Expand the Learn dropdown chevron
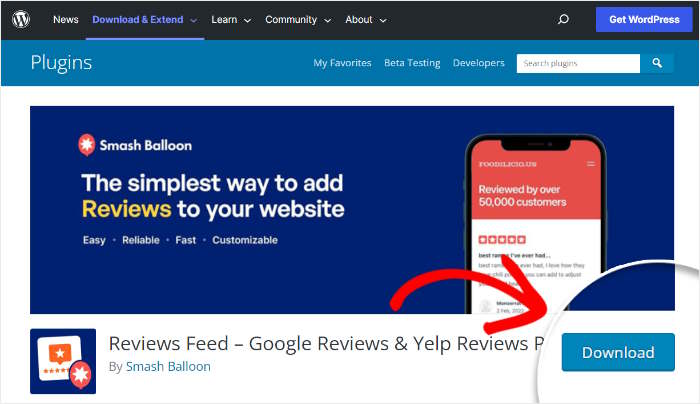This screenshot has width=700, height=404. [247, 21]
